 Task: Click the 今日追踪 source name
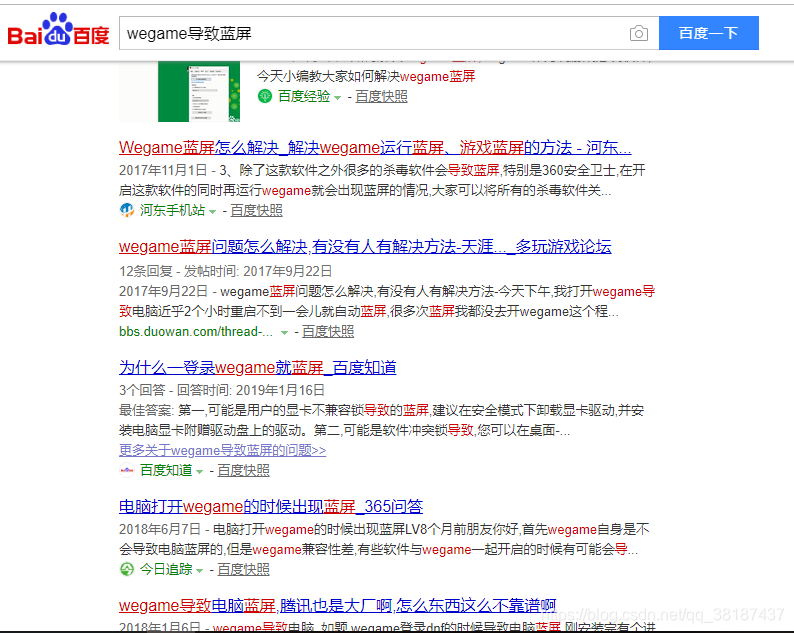[166, 570]
